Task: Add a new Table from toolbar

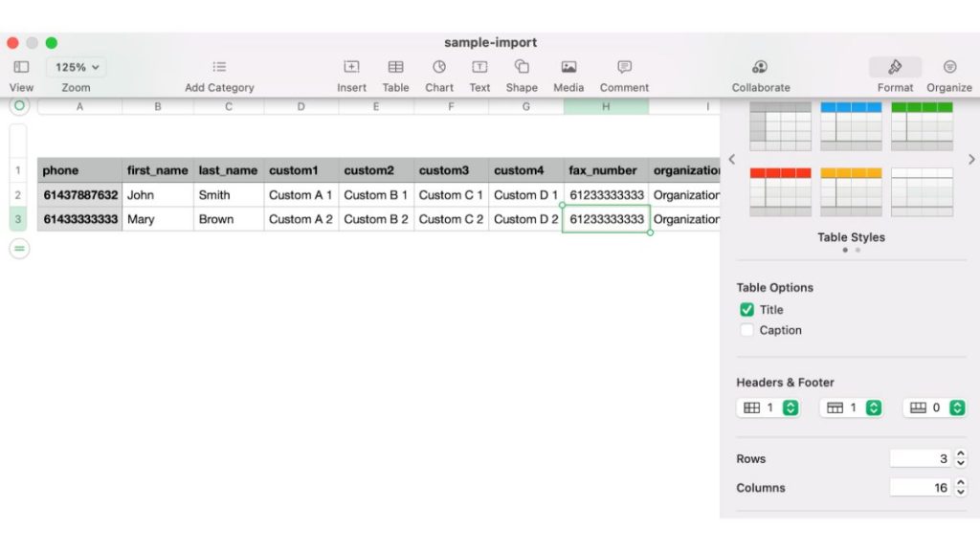Action: point(395,67)
